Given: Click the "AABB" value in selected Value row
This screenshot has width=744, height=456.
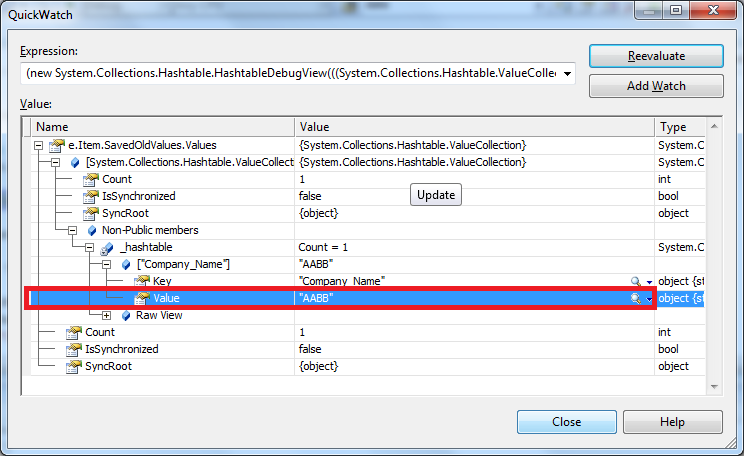Looking at the screenshot, I should click(x=316, y=298).
